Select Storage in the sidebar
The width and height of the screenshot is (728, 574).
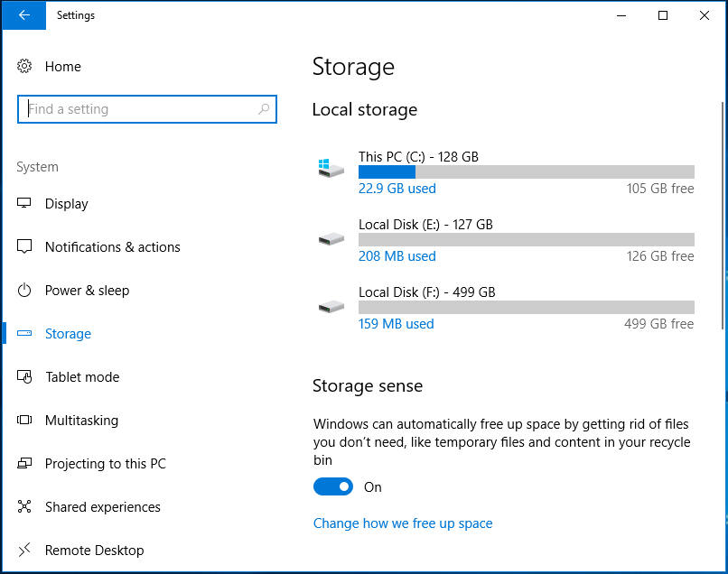[x=68, y=334]
